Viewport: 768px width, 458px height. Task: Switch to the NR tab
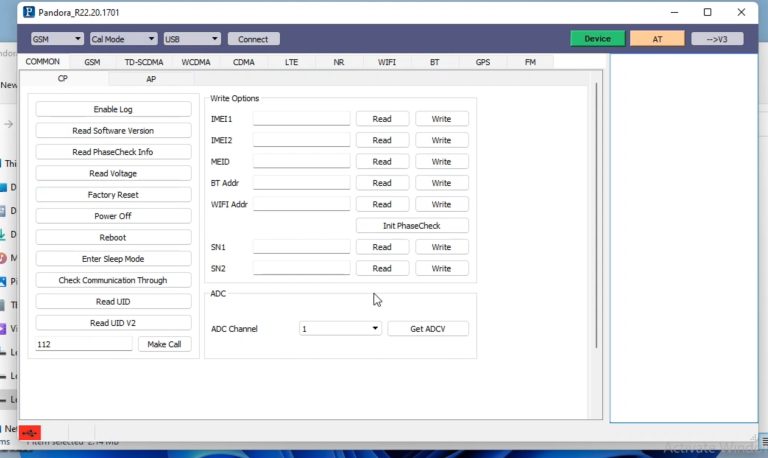point(338,62)
